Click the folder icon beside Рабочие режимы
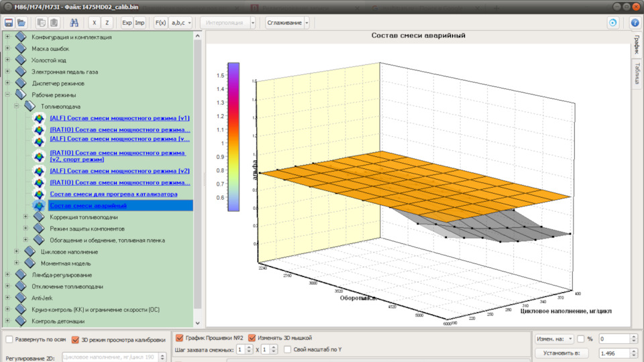644x362 pixels. point(21,95)
